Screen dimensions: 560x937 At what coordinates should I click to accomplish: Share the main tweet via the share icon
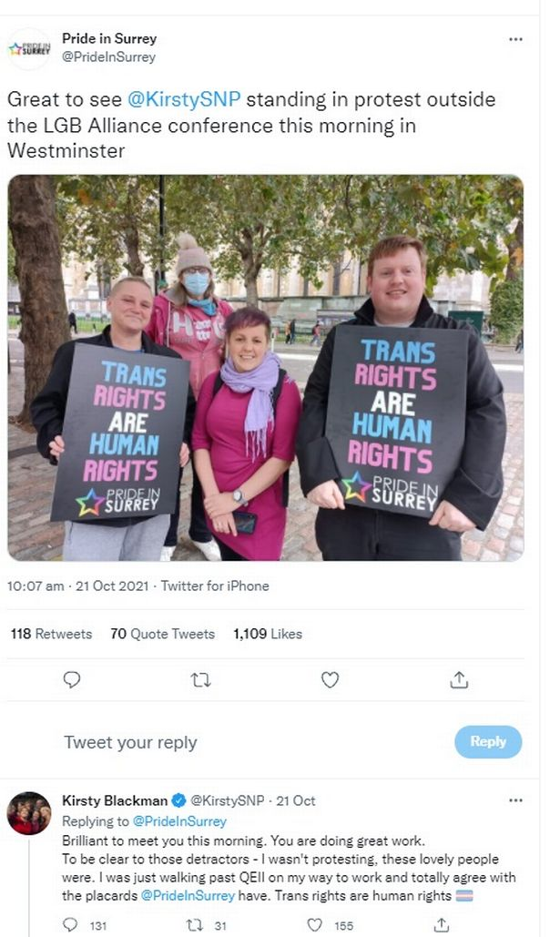pos(459,680)
